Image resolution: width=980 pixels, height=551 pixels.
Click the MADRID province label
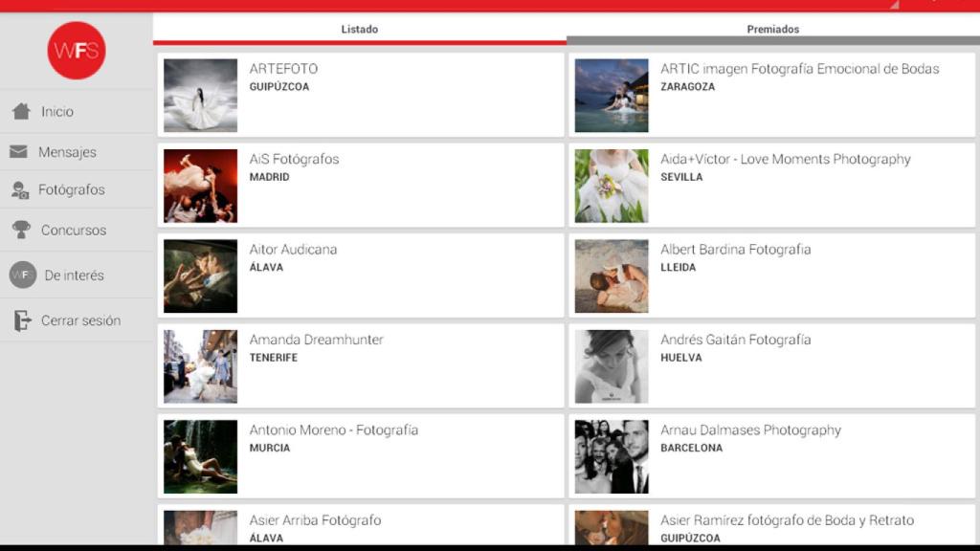click(x=269, y=177)
